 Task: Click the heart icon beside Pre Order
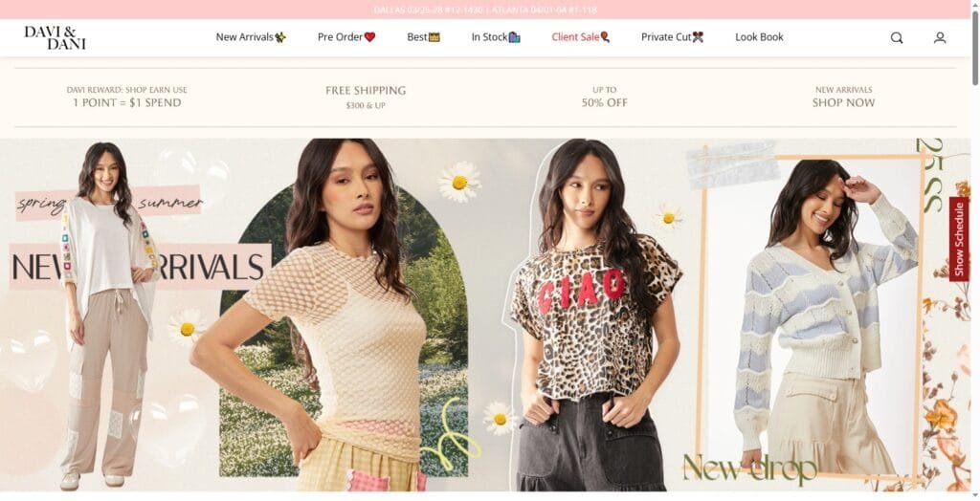[x=370, y=37]
